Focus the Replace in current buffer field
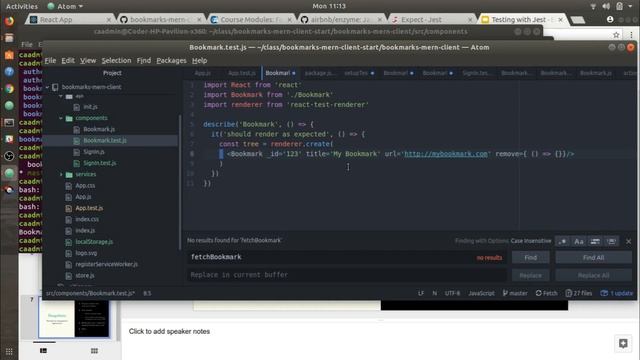 click(x=347, y=275)
